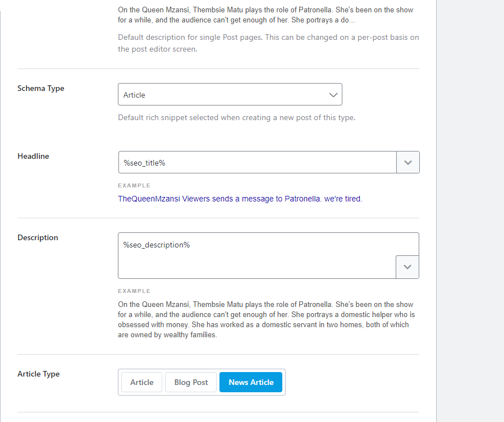The height and width of the screenshot is (422, 504).
Task: Click the truncated post description preview at top
Action: (266, 15)
